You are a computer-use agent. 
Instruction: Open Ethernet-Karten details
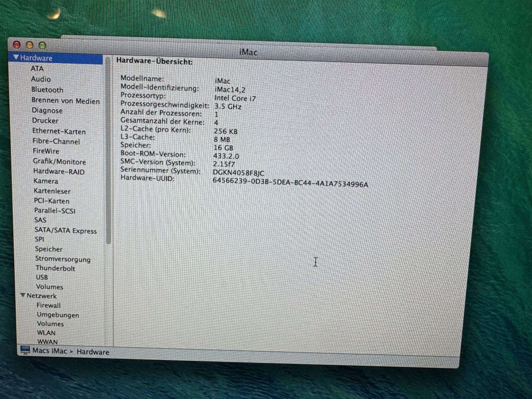coord(59,131)
